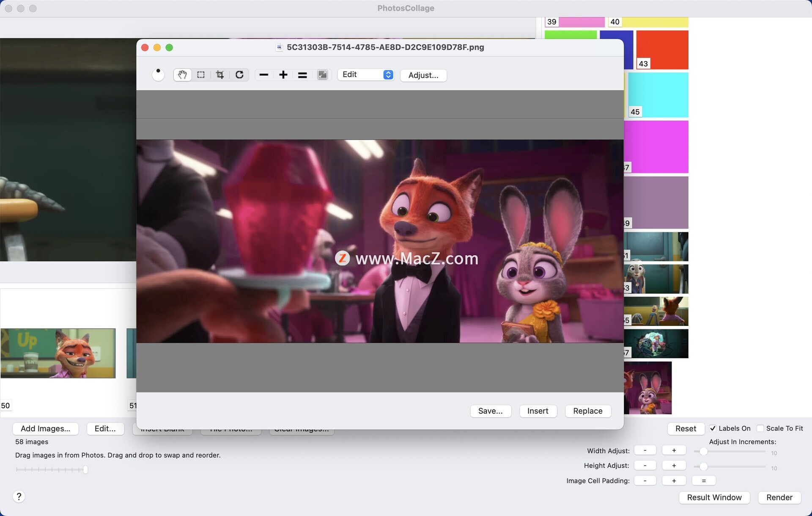The width and height of the screenshot is (812, 516).
Task: Select the yellow swatch labeled 40
Action: pyautogui.click(x=648, y=22)
